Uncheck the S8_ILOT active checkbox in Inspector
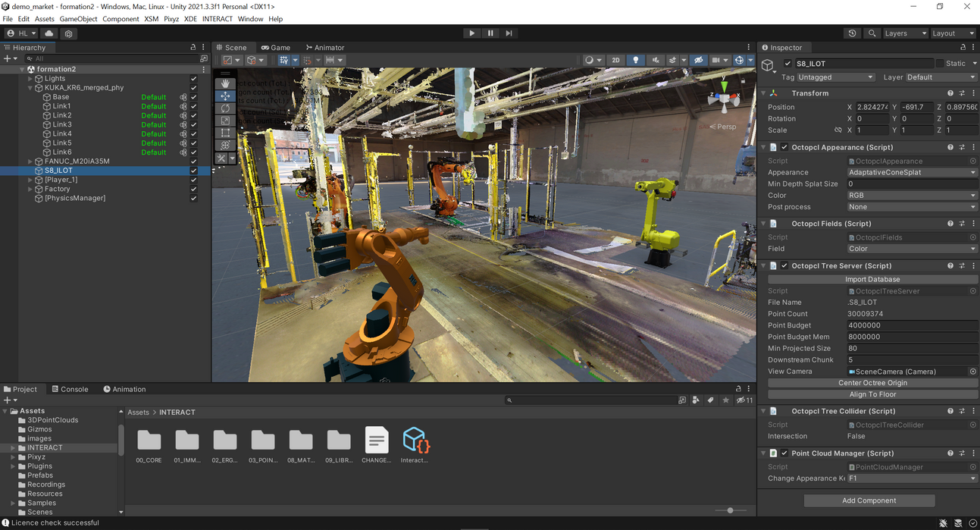This screenshot has width=980, height=530. 788,64
